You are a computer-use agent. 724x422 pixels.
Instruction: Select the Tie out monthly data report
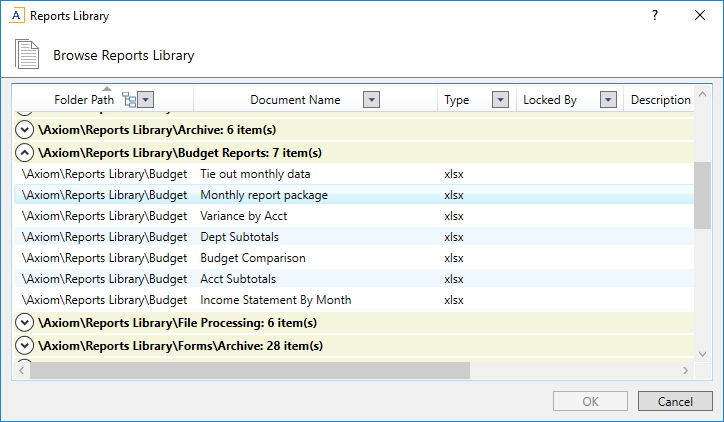[255, 174]
